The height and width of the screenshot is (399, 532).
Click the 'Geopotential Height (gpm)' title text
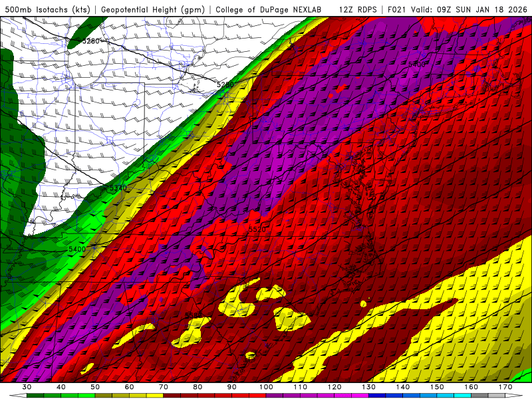click(x=153, y=9)
